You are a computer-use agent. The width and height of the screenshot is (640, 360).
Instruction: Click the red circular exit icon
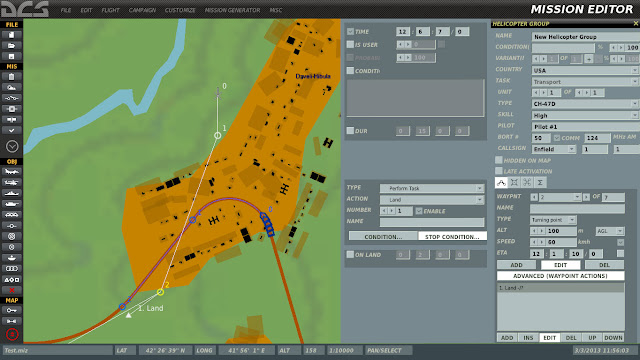click(x=12, y=334)
